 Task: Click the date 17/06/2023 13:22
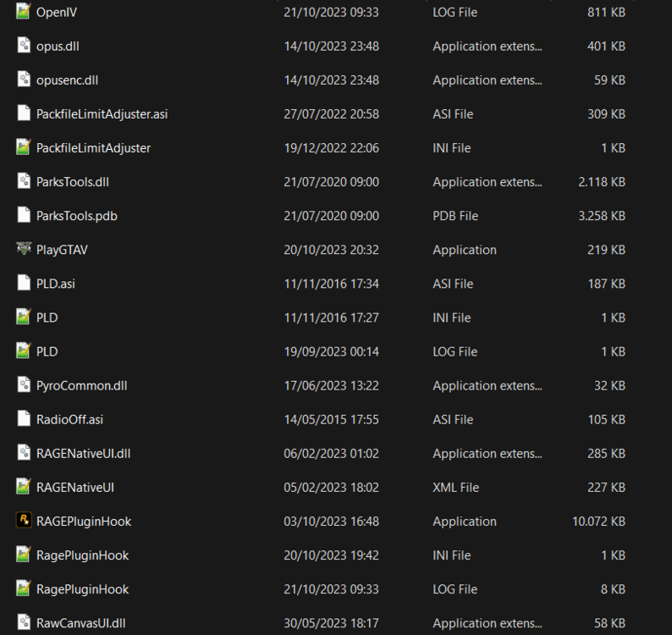point(331,385)
